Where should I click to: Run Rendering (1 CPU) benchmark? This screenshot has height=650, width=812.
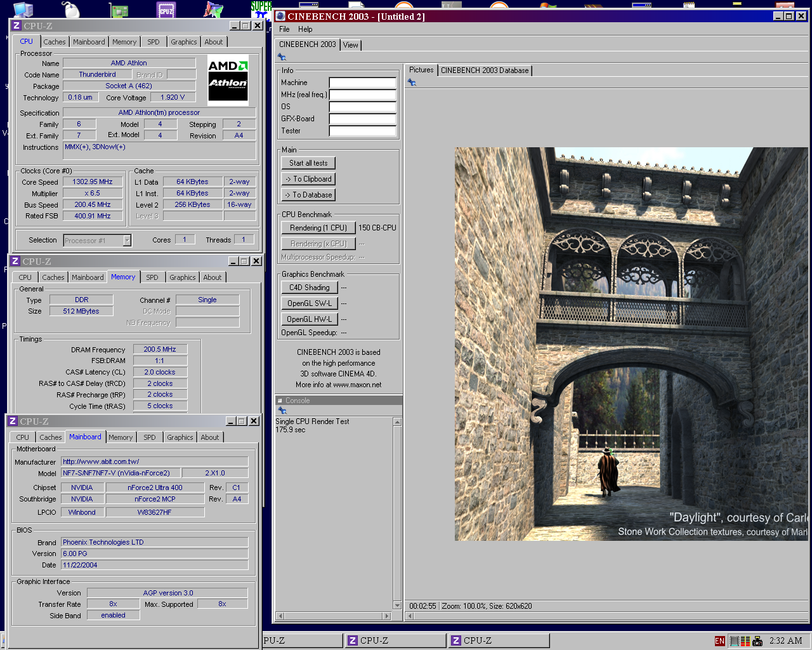point(318,228)
